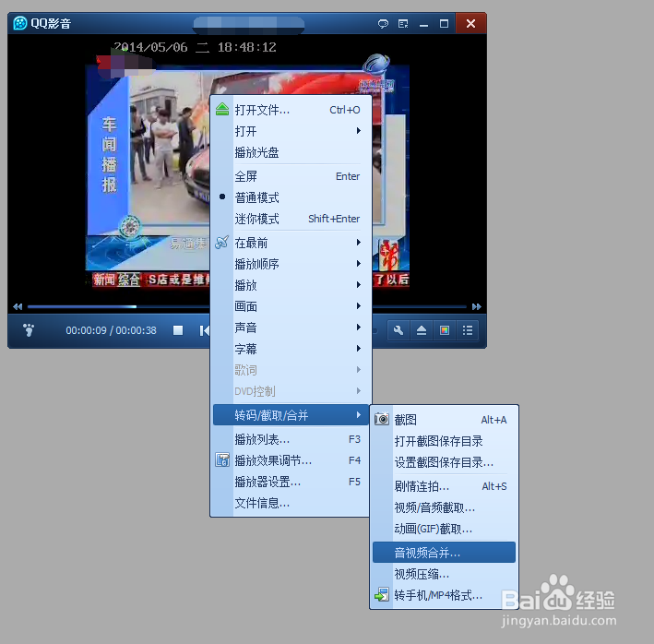The image size is (654, 644).
Task: Expand the 在最前 submenu
Action: (291, 243)
